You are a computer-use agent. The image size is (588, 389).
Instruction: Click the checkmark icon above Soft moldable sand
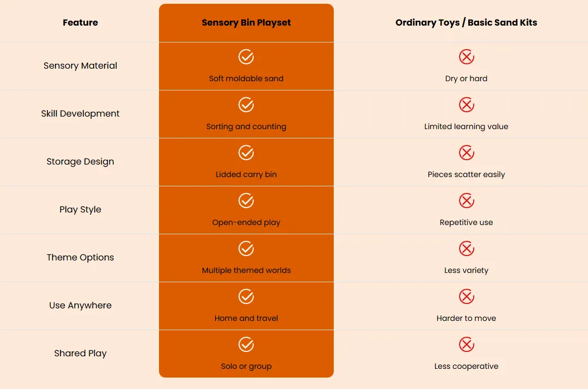pyautogui.click(x=246, y=57)
